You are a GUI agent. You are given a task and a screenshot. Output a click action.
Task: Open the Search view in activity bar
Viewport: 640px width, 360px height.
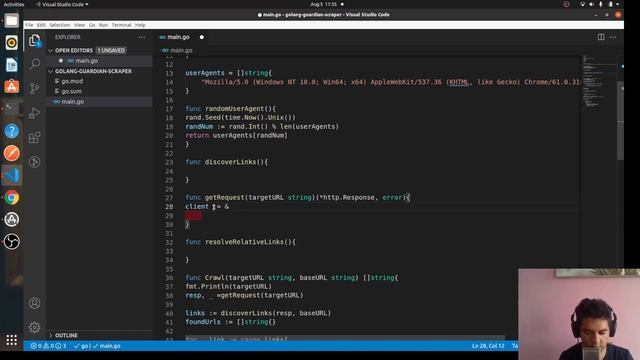pyautogui.click(x=35, y=64)
